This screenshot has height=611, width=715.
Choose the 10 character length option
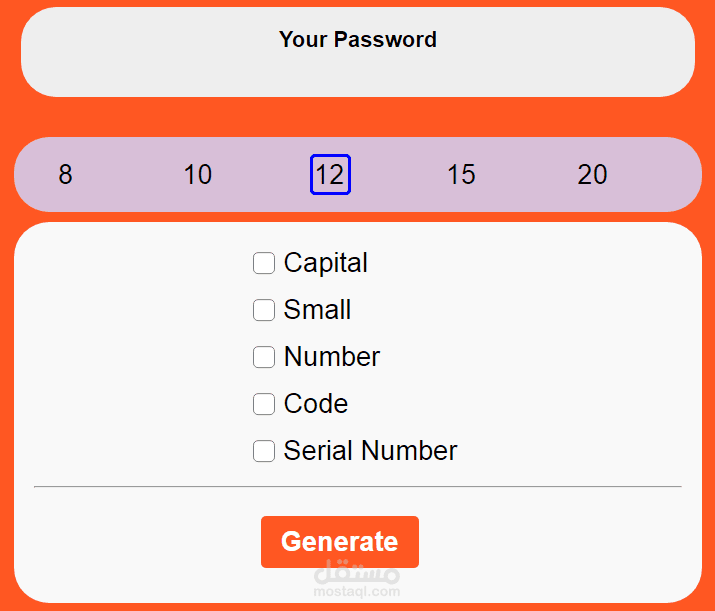(x=198, y=175)
